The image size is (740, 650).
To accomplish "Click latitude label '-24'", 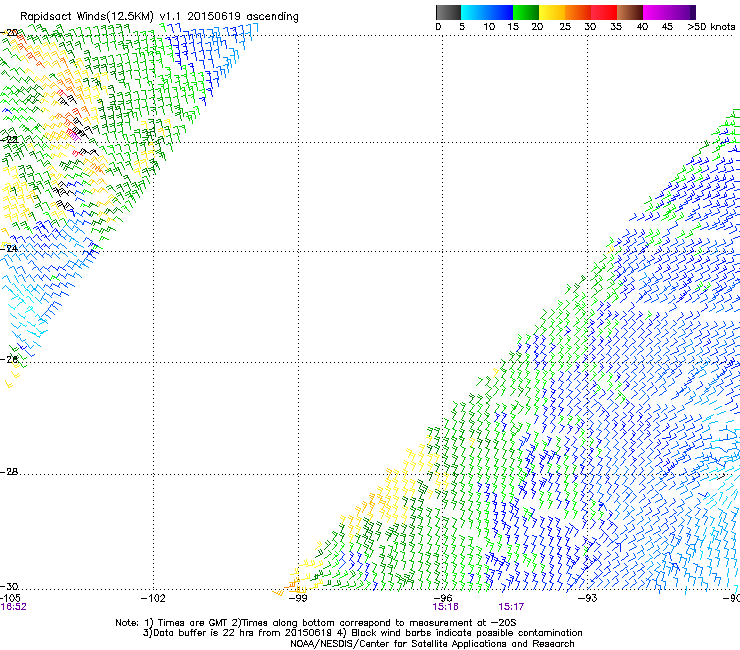I will 9,248.
